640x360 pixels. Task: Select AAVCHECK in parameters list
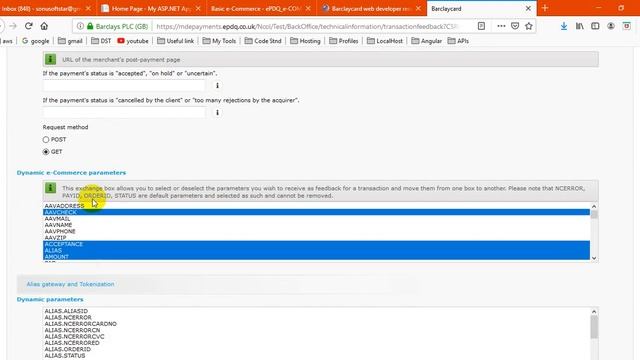pyautogui.click(x=316, y=212)
